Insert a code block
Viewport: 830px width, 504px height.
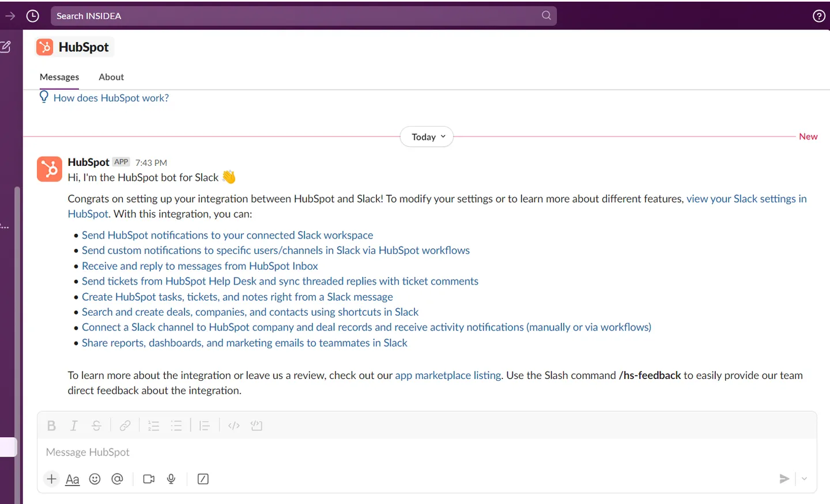click(256, 426)
